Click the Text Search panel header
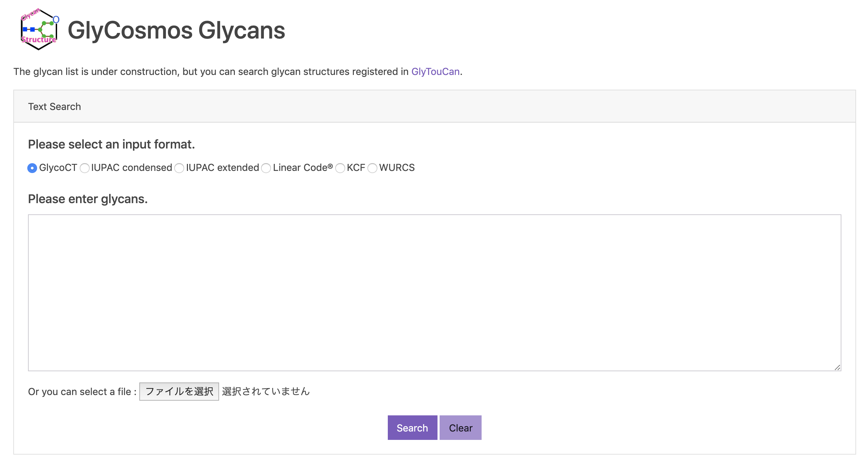Screen dimensions: 868x463 point(434,106)
